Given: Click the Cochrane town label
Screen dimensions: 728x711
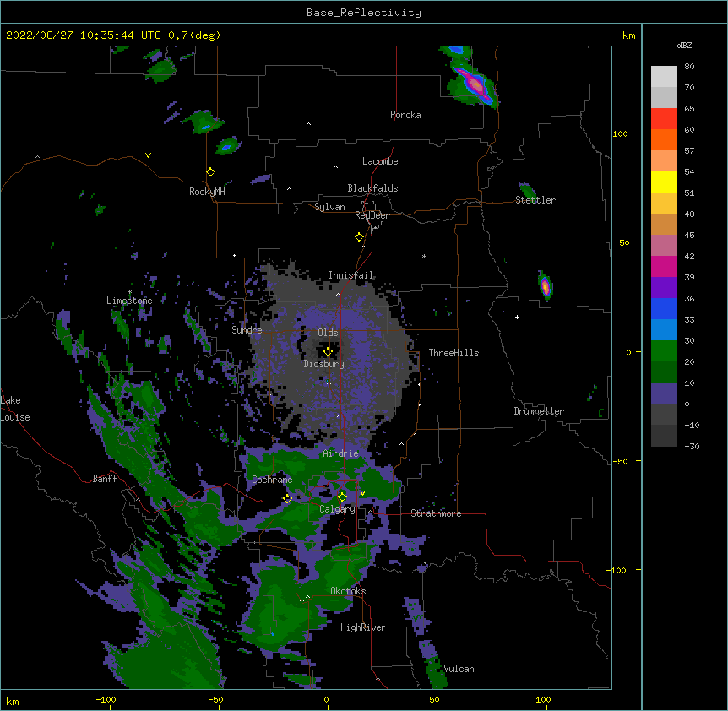Looking at the screenshot, I should 272,480.
